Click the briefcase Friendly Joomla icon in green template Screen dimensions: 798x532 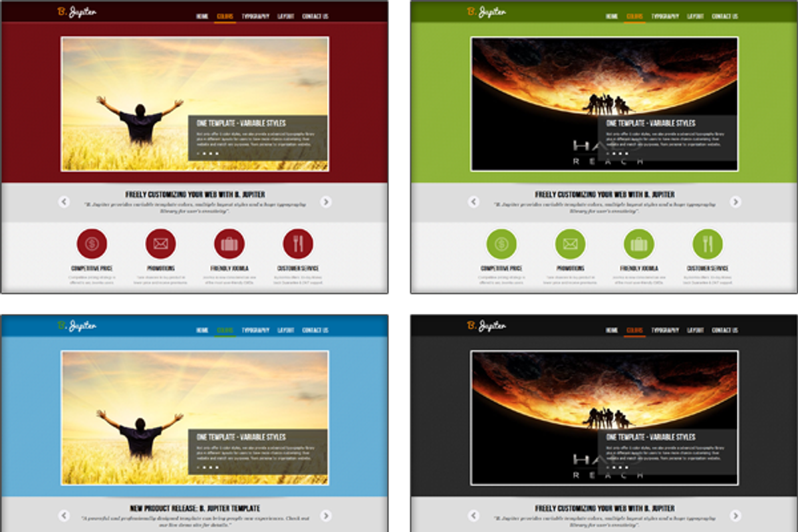(x=639, y=244)
